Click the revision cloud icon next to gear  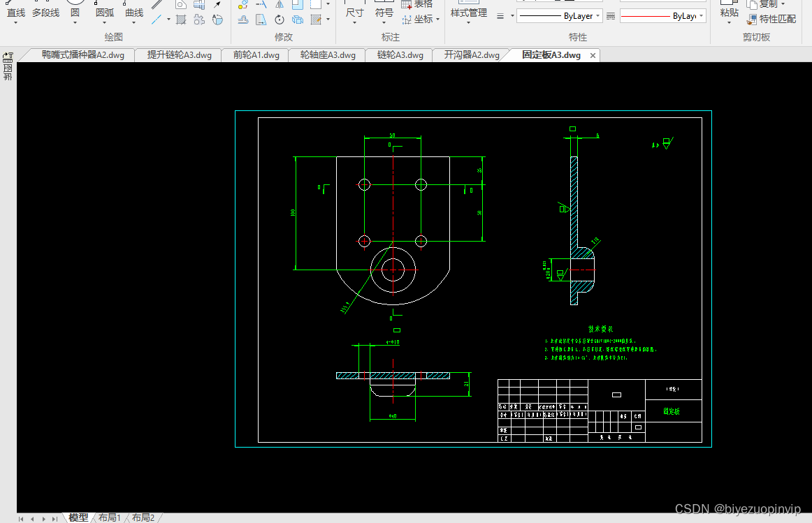(x=218, y=20)
